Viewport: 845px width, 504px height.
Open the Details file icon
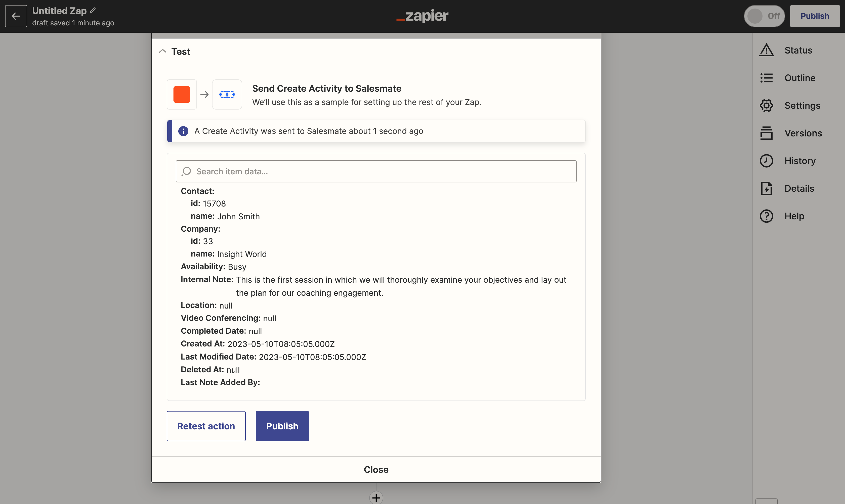tap(767, 188)
